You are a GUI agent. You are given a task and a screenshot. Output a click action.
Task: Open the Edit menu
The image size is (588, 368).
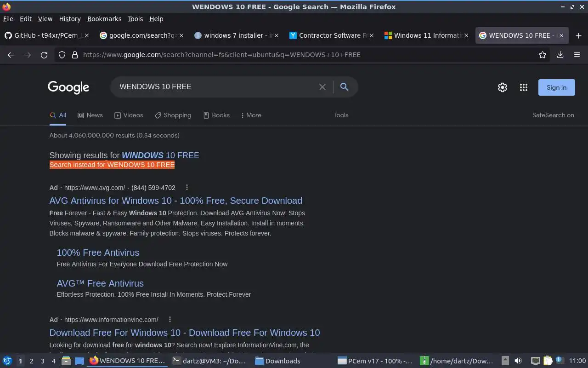(26, 19)
